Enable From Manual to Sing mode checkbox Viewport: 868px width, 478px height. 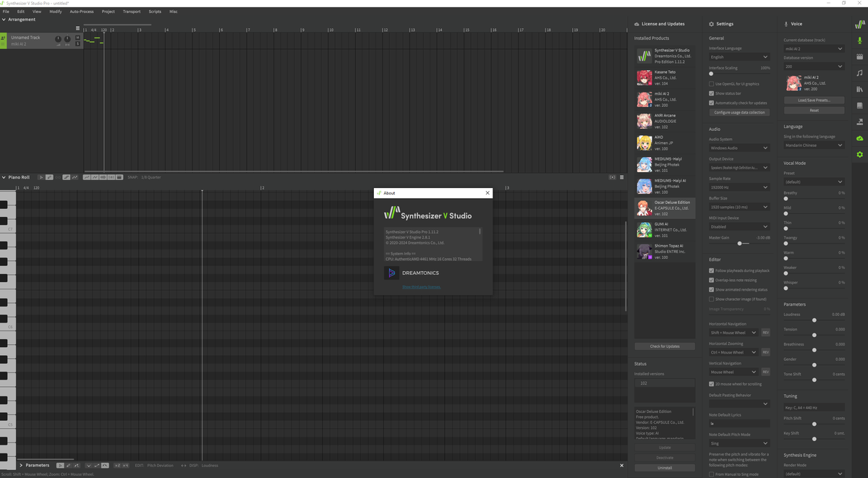pyautogui.click(x=712, y=474)
